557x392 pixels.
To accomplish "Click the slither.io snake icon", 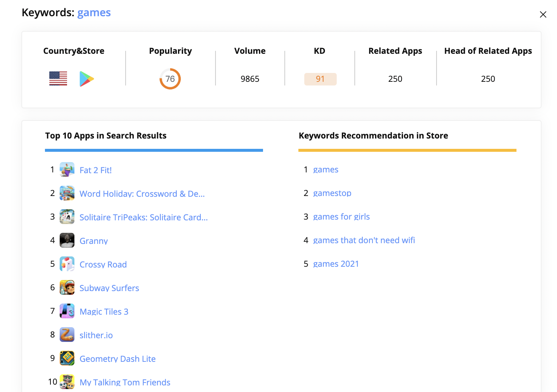I will pos(67,335).
